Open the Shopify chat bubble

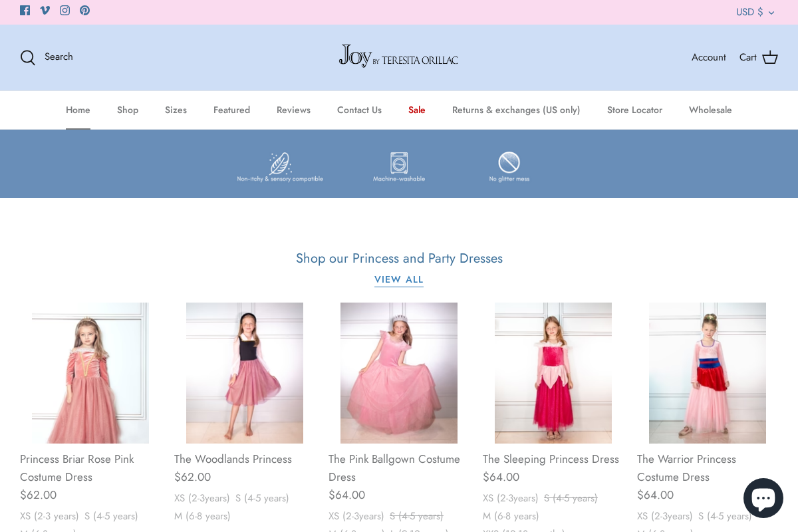pos(763,497)
